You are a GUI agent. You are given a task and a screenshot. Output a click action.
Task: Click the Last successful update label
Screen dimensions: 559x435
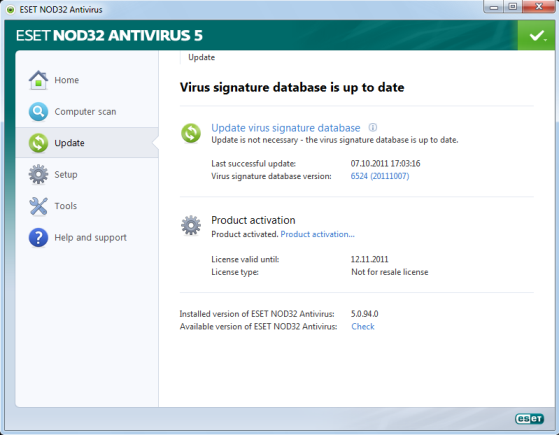coord(253,163)
